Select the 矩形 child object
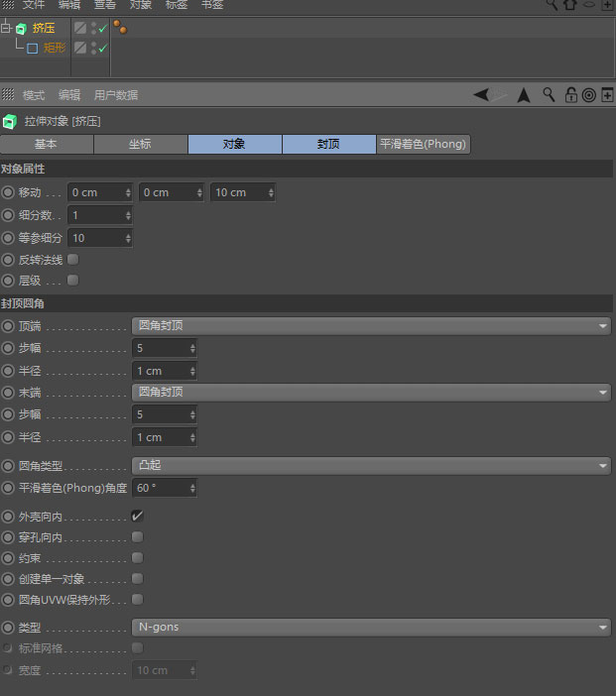 pos(55,48)
